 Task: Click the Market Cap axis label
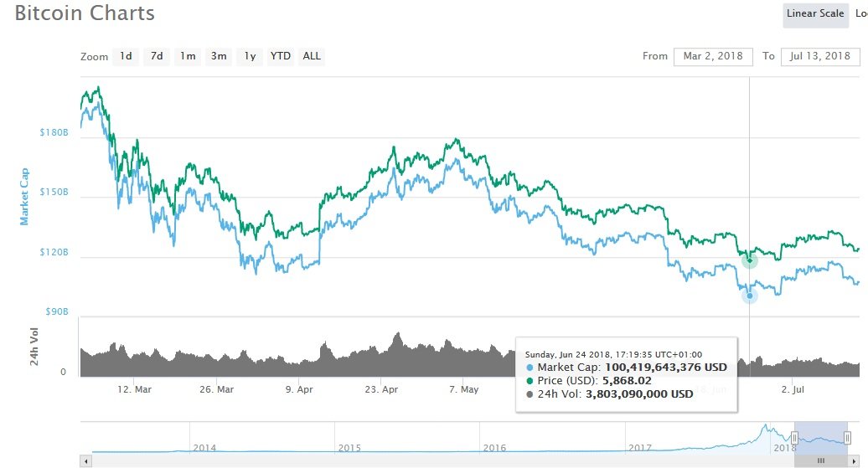point(24,197)
